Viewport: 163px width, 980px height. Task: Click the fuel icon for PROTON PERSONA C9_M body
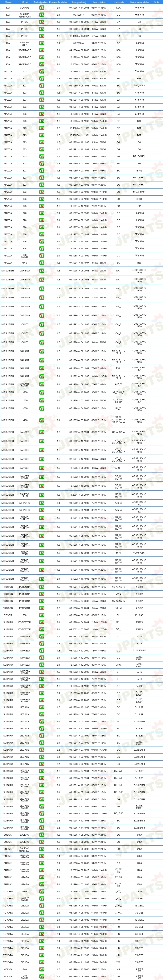pyautogui.click(x=42, y=608)
